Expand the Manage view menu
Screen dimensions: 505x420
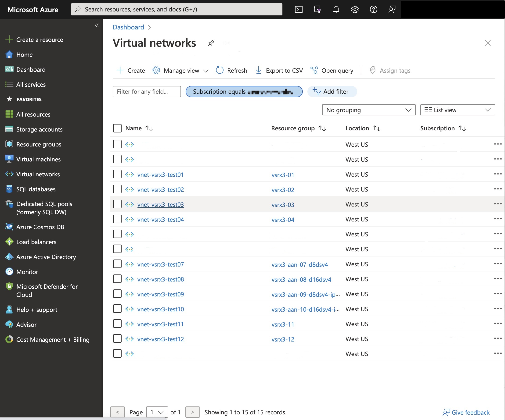180,70
